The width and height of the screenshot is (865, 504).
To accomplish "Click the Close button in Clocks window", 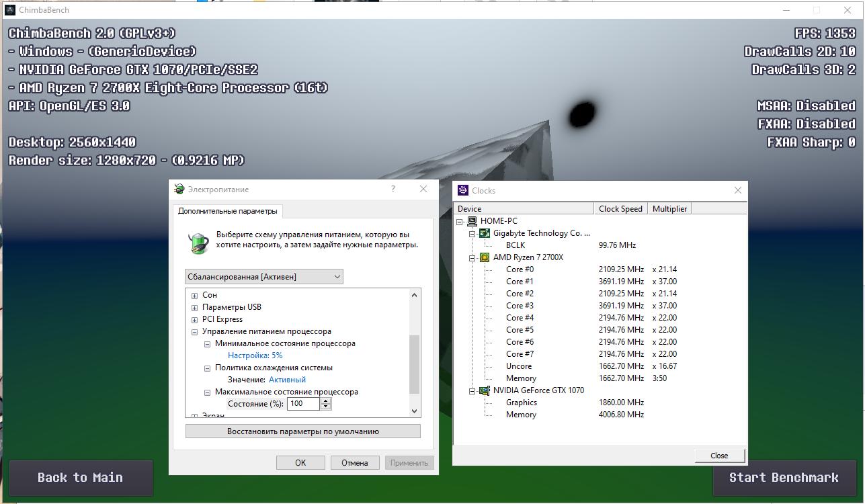I will (719, 455).
